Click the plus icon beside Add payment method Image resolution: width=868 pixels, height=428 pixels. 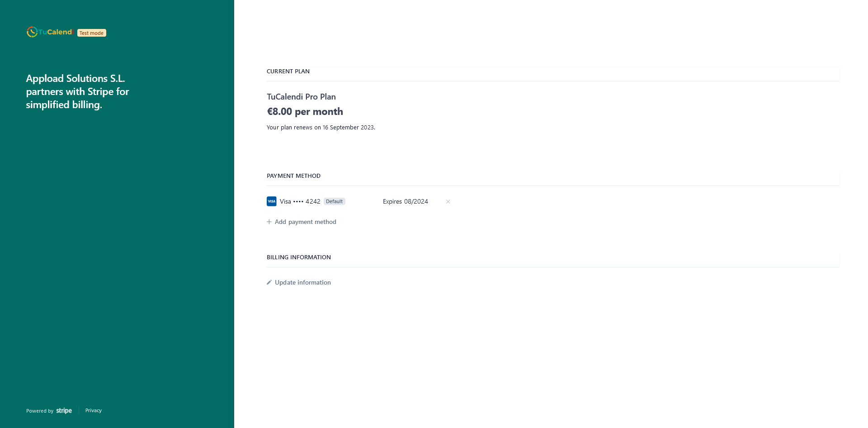click(x=269, y=222)
